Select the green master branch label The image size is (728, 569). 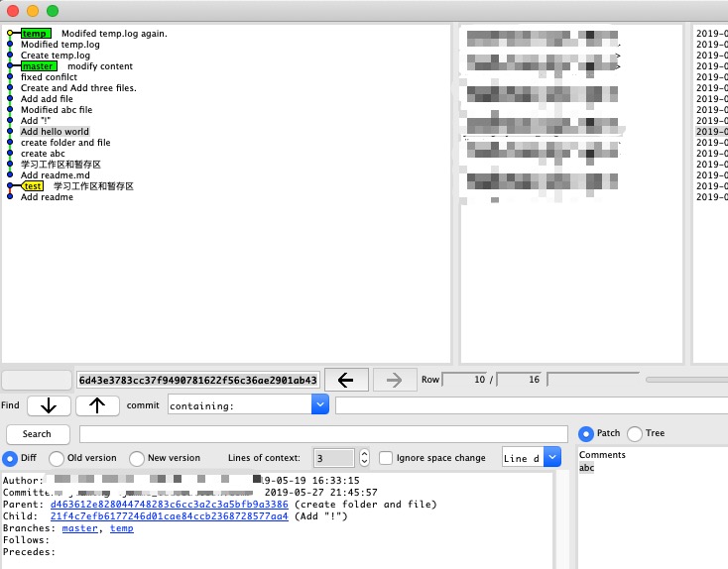pyautogui.click(x=38, y=66)
